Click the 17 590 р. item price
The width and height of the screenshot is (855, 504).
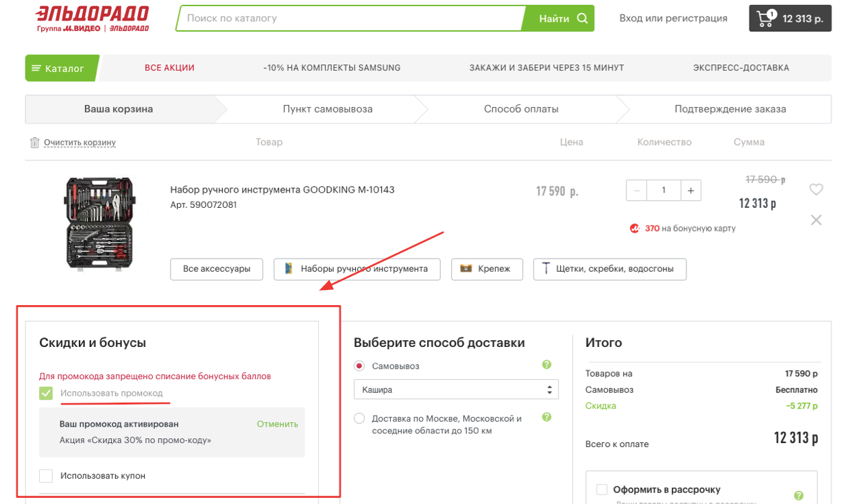557,191
